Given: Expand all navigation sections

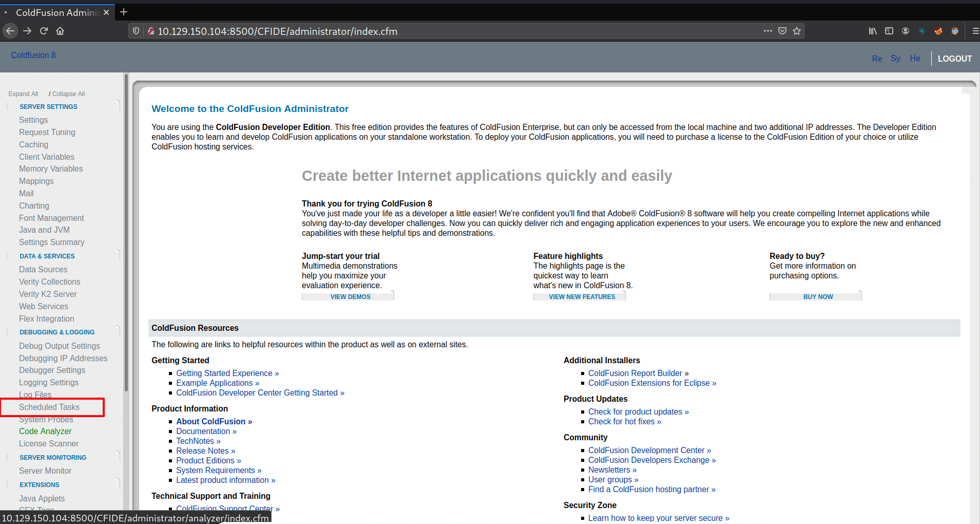Looking at the screenshot, I should [x=23, y=94].
